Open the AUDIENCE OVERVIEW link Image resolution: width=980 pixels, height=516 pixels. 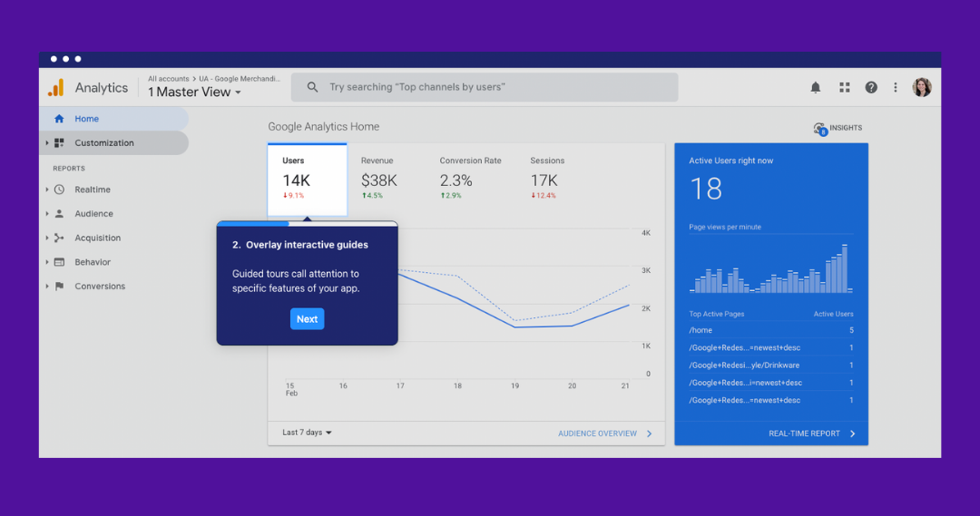coord(597,433)
